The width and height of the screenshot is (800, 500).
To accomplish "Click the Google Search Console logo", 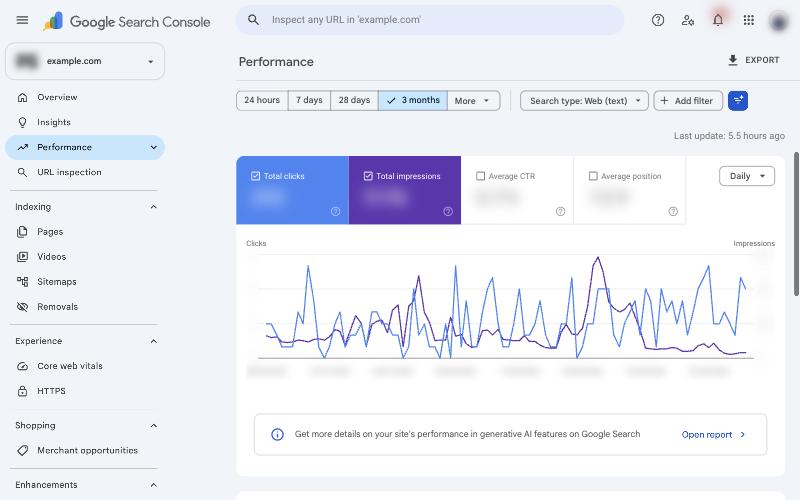I will click(127, 21).
